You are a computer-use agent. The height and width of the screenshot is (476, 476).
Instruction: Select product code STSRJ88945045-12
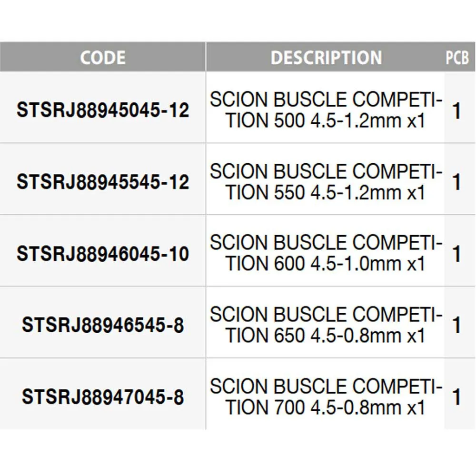(x=103, y=110)
